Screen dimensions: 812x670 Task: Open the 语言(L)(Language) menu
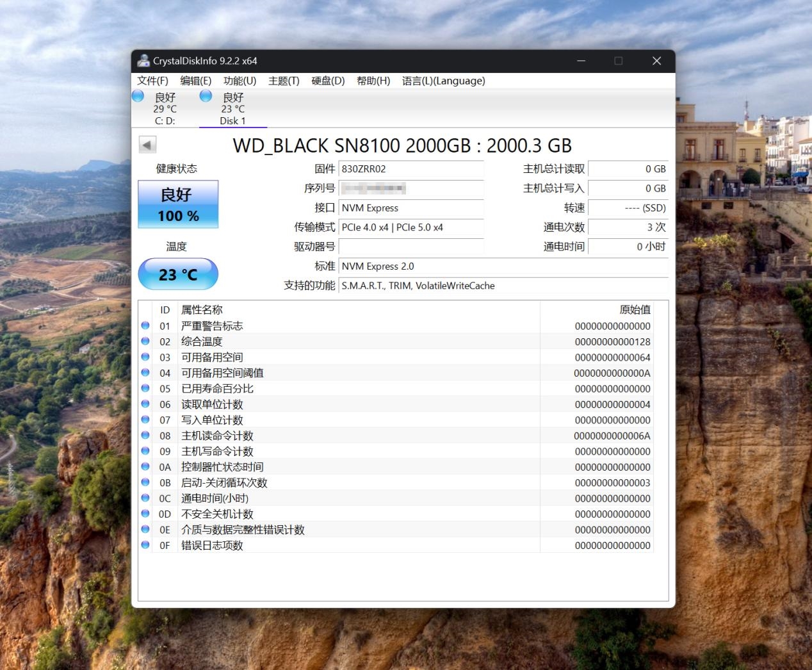(443, 81)
